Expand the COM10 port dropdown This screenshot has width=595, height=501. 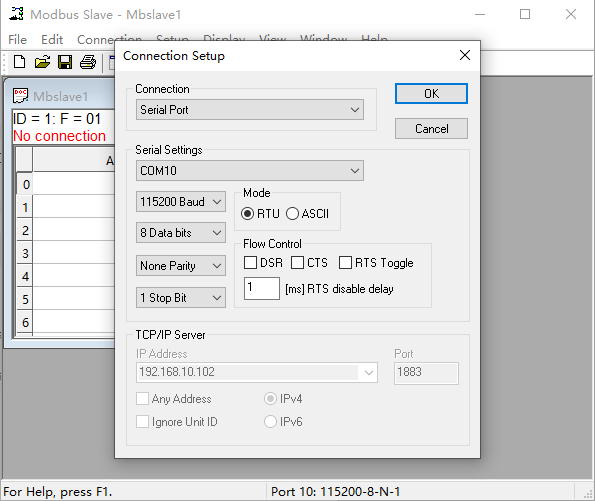(250, 170)
